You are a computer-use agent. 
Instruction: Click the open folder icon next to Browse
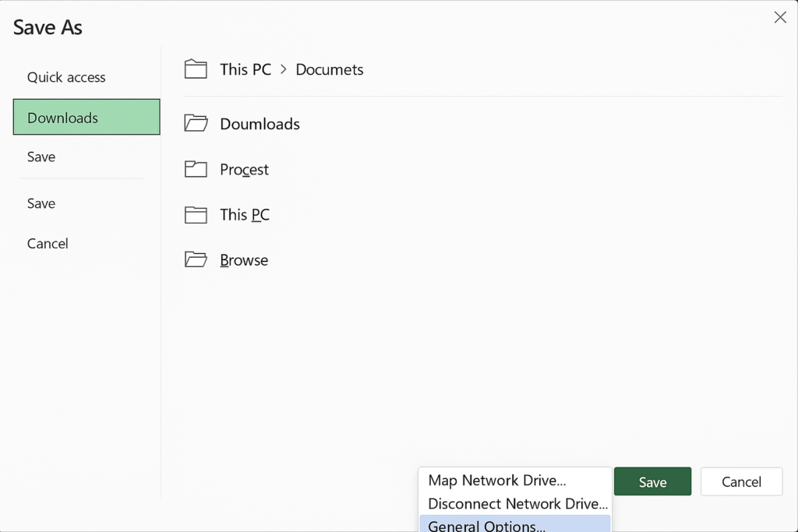(x=196, y=260)
